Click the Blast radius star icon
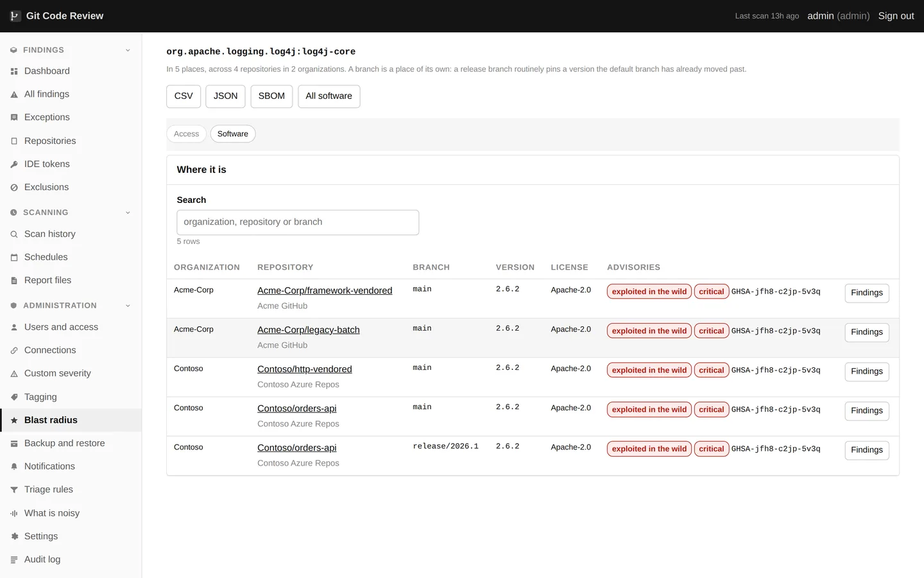This screenshot has width=924, height=578. point(14,421)
